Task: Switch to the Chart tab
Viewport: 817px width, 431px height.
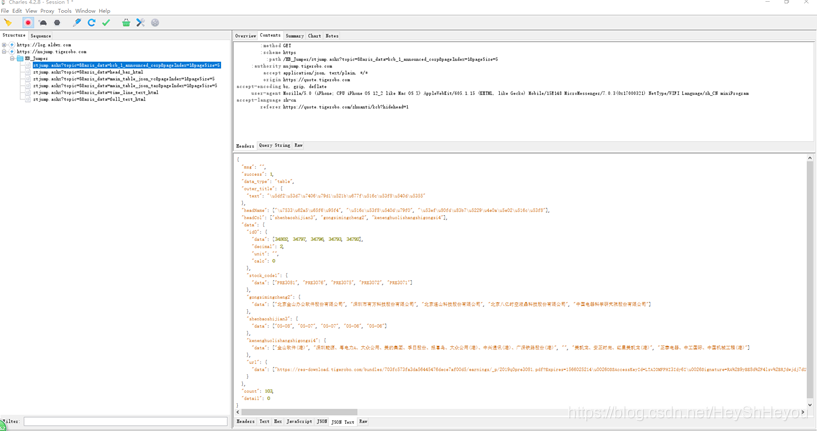Action: pos(314,36)
